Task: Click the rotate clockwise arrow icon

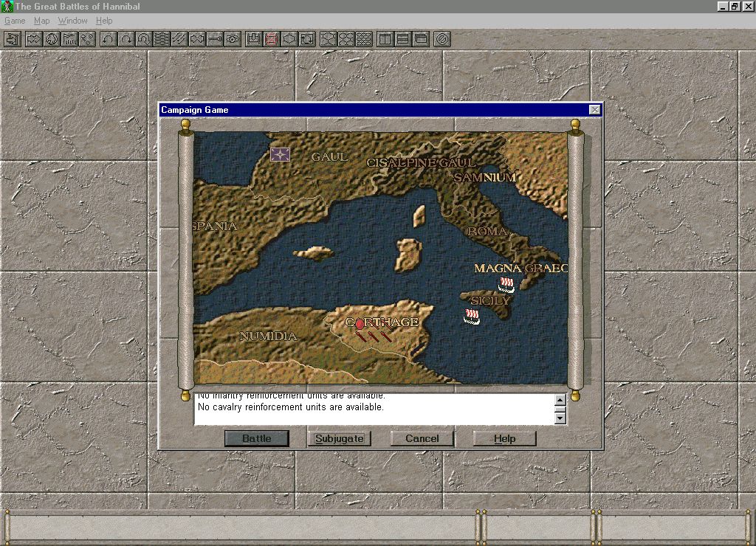Action: (x=126, y=39)
